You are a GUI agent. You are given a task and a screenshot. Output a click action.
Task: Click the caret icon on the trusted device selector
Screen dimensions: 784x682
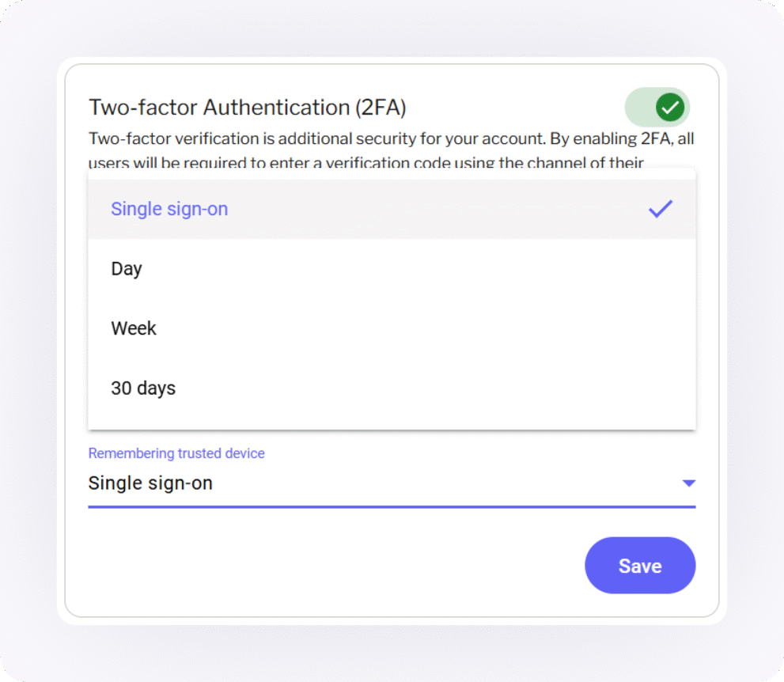coord(688,483)
